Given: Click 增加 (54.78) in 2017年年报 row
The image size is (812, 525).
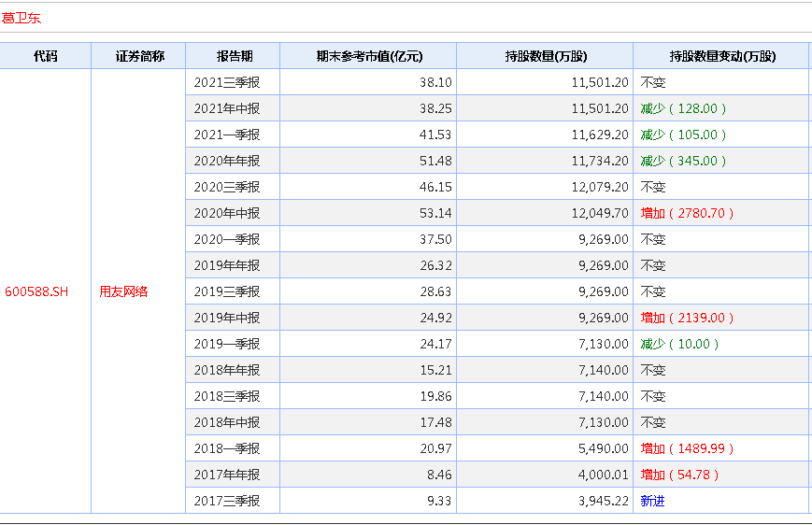Looking at the screenshot, I should tap(679, 475).
